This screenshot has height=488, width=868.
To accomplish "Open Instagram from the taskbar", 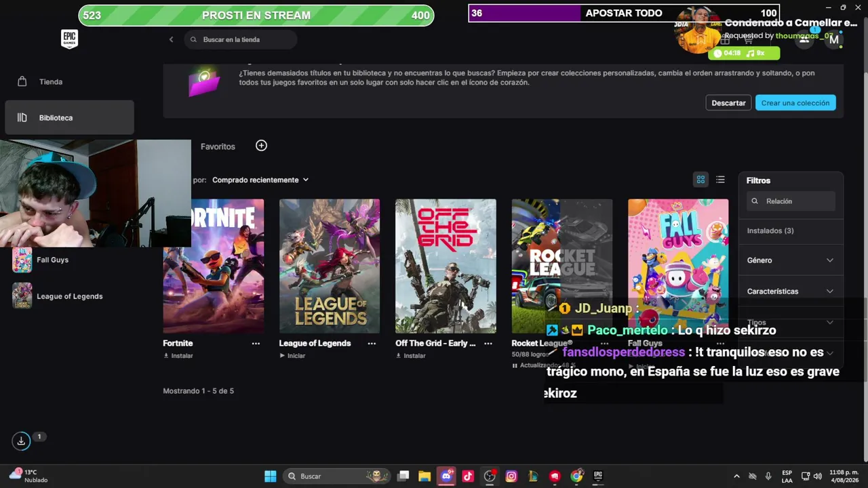I will 511,476.
